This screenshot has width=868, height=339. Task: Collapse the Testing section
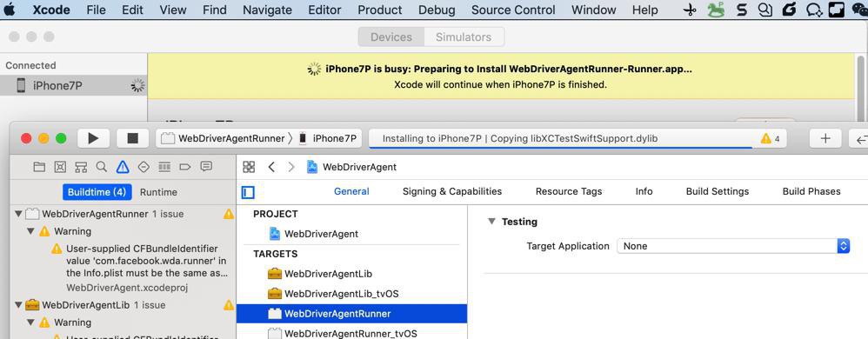(491, 221)
